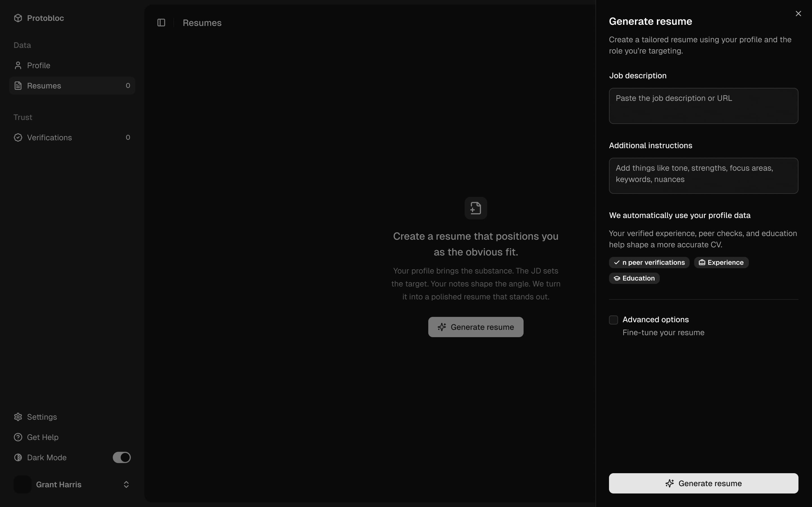Screen dimensions: 812x507
Task: Click the Experience tag chip
Action: [721, 263]
